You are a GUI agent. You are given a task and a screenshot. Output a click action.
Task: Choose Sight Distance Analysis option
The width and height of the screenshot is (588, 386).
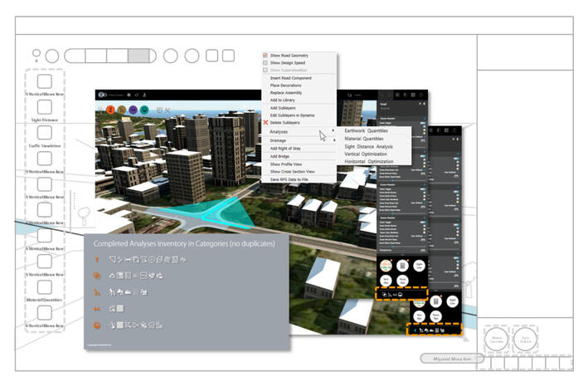368,146
